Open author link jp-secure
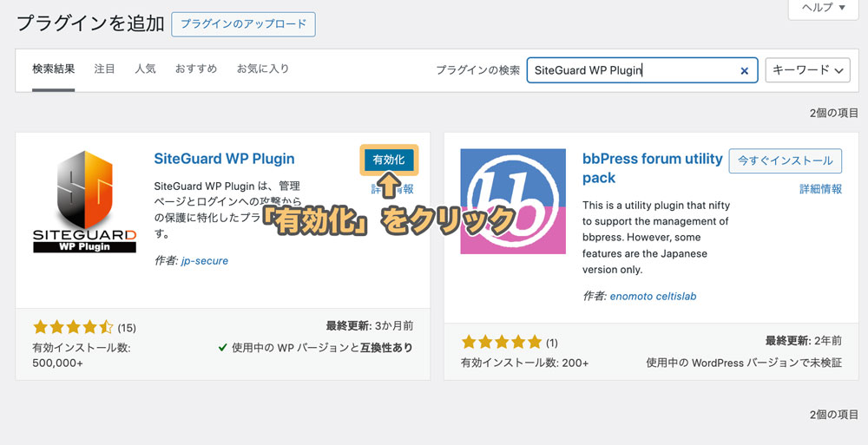Image resolution: width=868 pixels, height=445 pixels. tap(204, 260)
